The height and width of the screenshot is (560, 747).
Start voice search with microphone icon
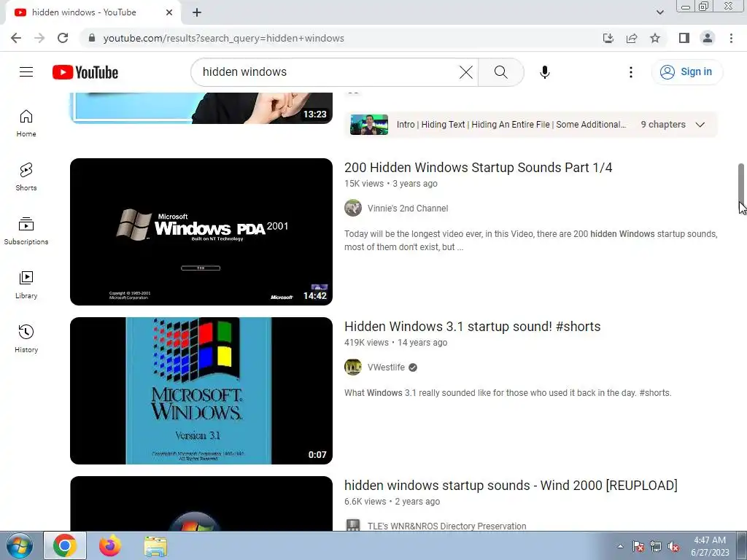coord(544,72)
